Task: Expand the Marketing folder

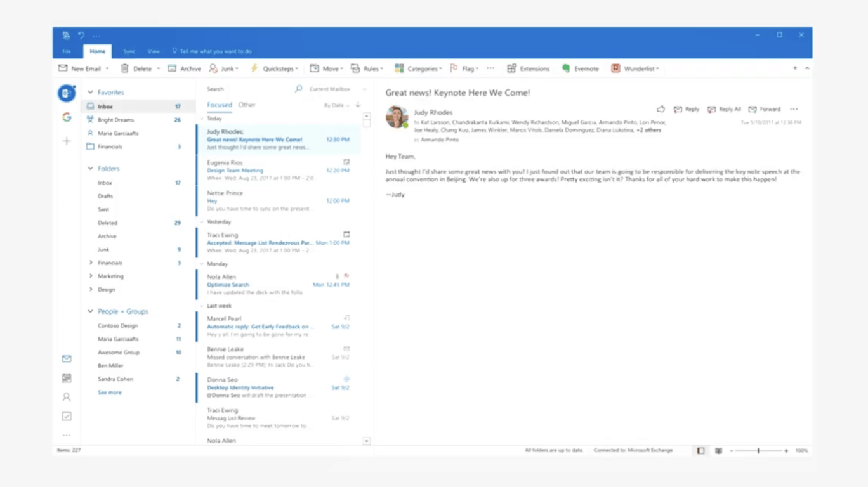Action: [x=91, y=276]
